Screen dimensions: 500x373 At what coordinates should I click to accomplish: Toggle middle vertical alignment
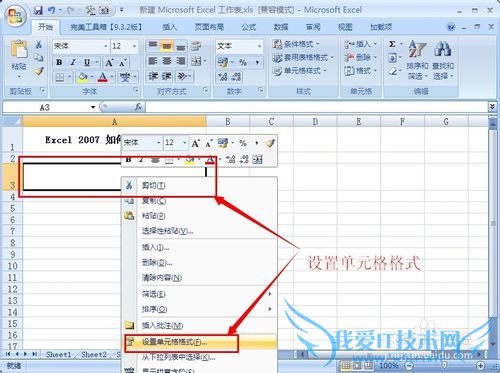tap(166, 46)
